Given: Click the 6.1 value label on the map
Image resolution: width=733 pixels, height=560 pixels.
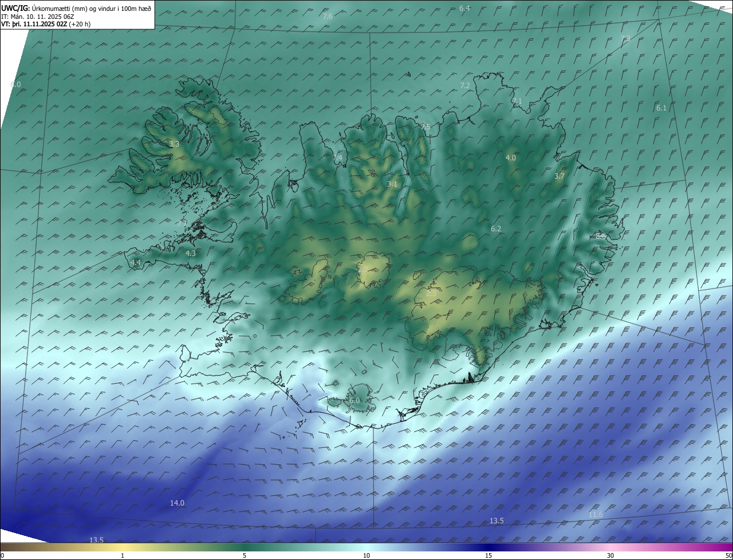Looking at the screenshot, I should pos(661,108).
